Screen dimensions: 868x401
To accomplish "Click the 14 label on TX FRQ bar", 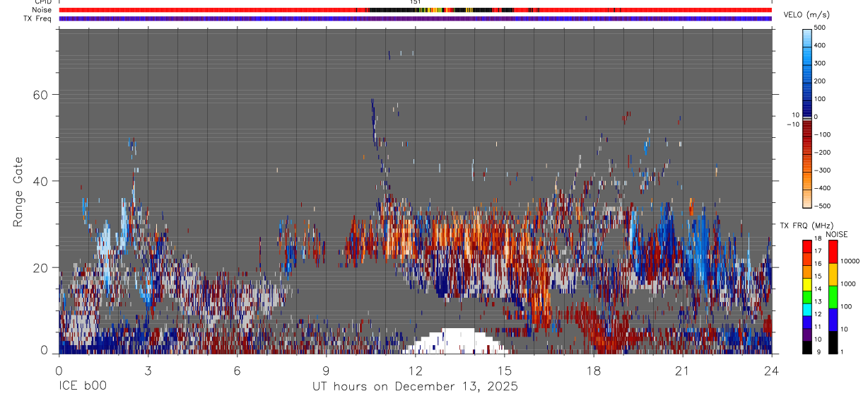I will click(x=818, y=289).
